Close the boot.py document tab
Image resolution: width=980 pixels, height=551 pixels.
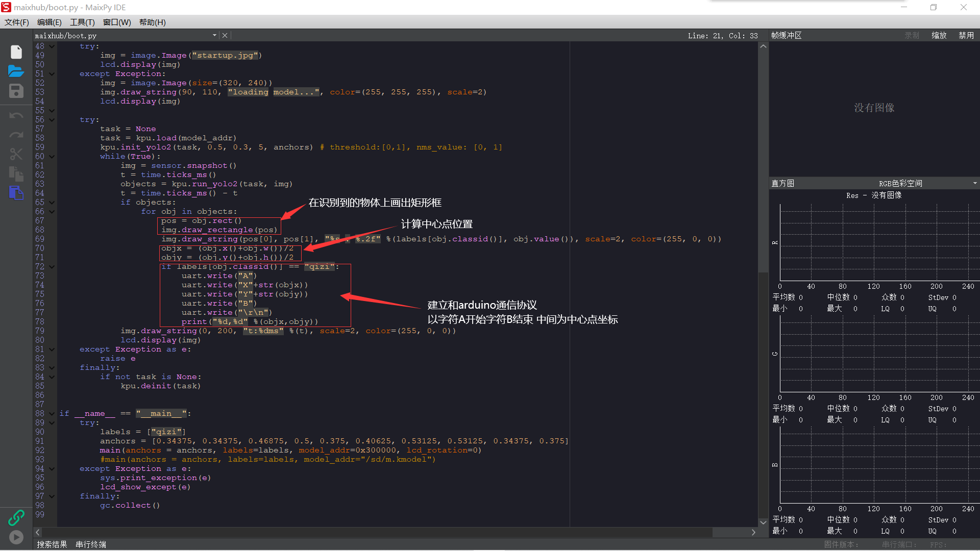coord(225,36)
